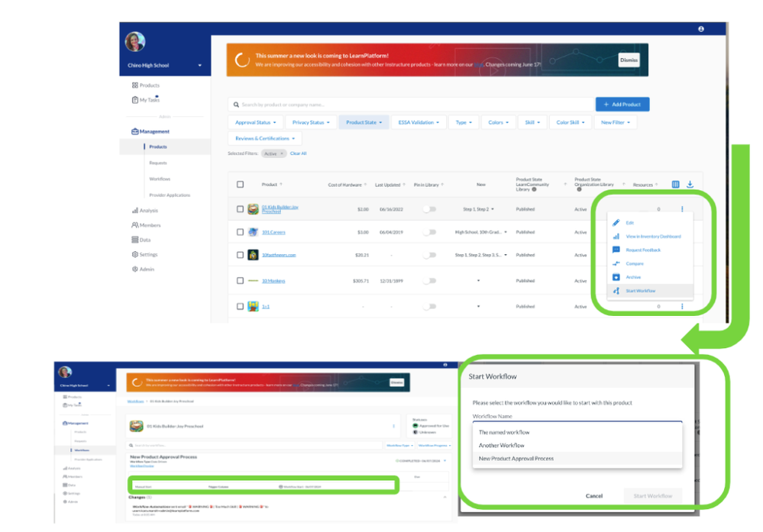Open the Privacy Status filter dropdown
The image size is (763, 532).
click(x=311, y=122)
